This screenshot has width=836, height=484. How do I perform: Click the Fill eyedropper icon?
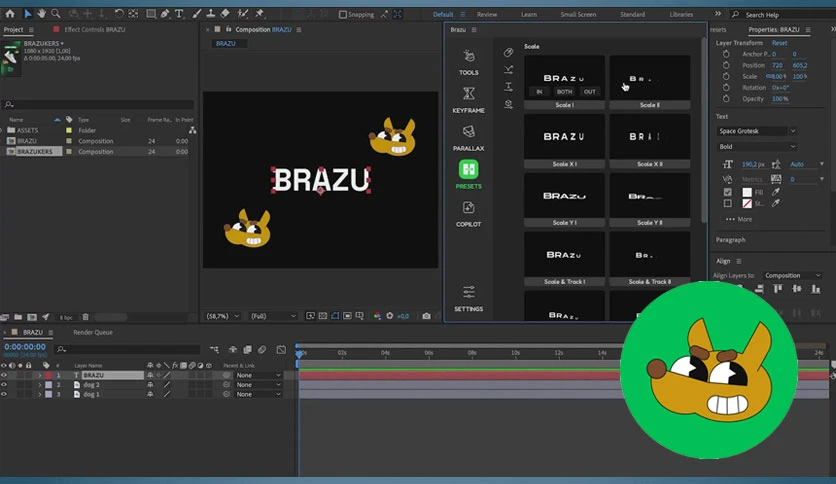pos(776,192)
